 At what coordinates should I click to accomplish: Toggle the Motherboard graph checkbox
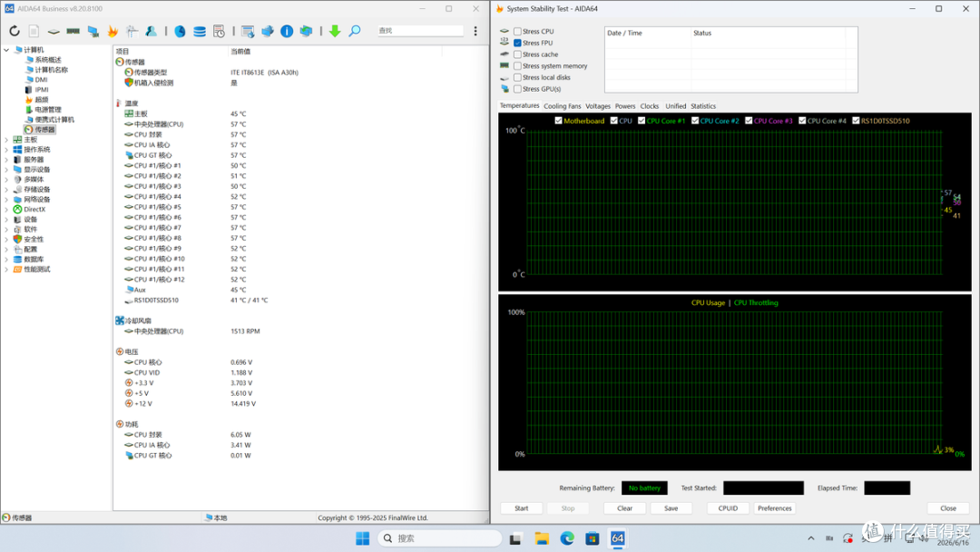click(x=559, y=121)
